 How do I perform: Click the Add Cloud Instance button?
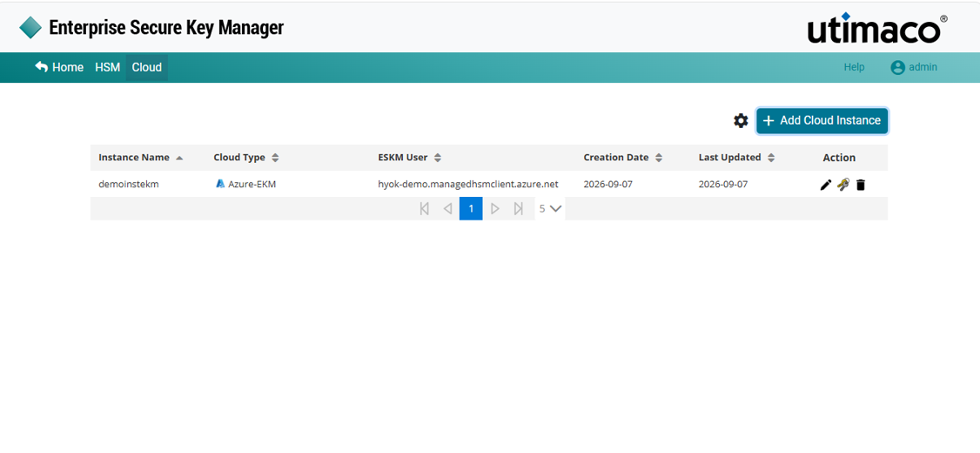click(822, 121)
